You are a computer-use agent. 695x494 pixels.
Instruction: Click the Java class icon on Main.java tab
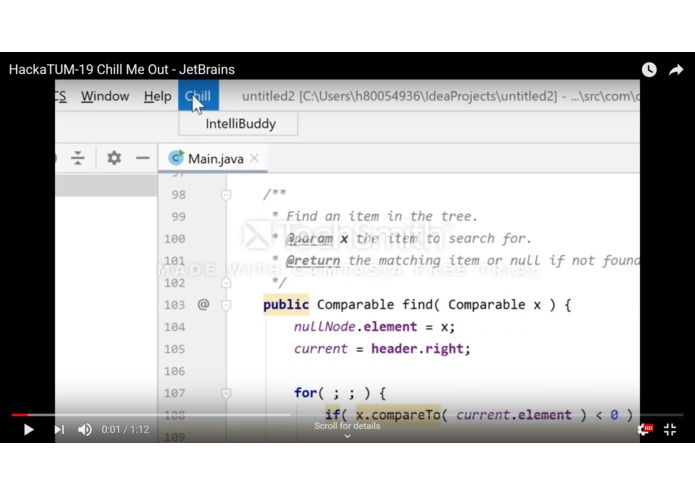pos(176,157)
